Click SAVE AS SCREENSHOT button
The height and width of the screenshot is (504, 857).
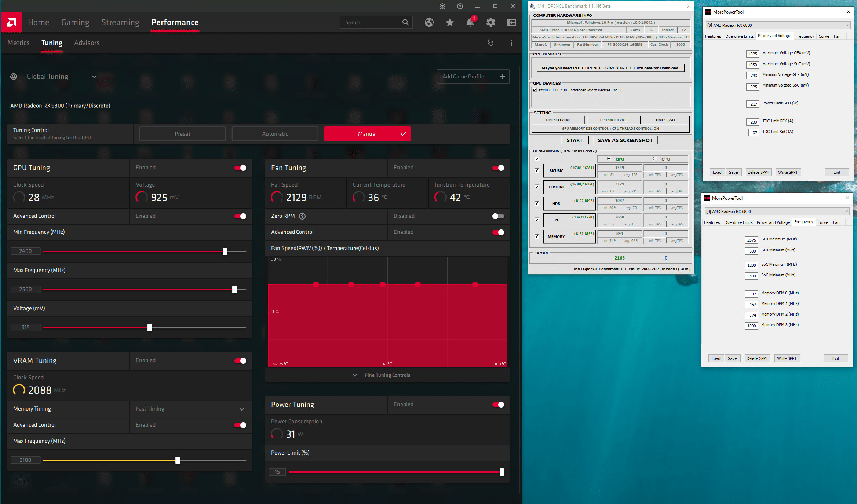click(625, 140)
